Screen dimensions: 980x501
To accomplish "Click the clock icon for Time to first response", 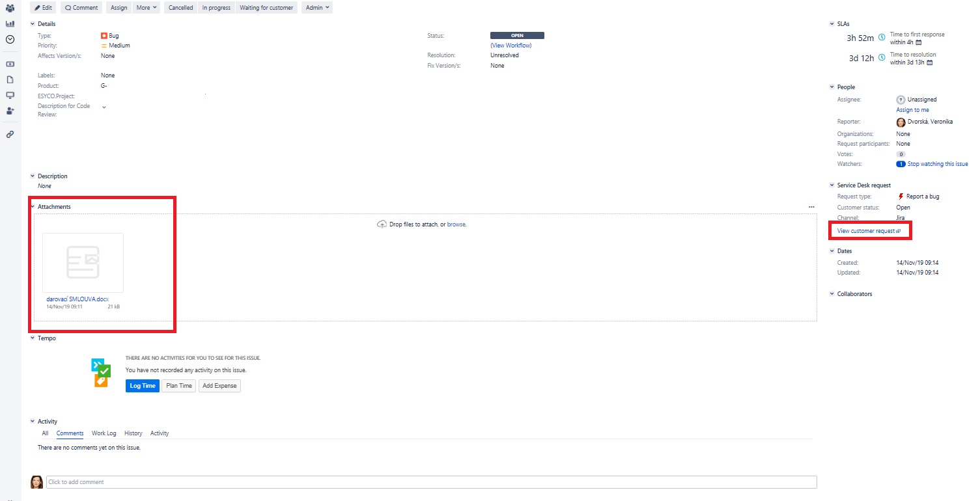I will coord(882,38).
